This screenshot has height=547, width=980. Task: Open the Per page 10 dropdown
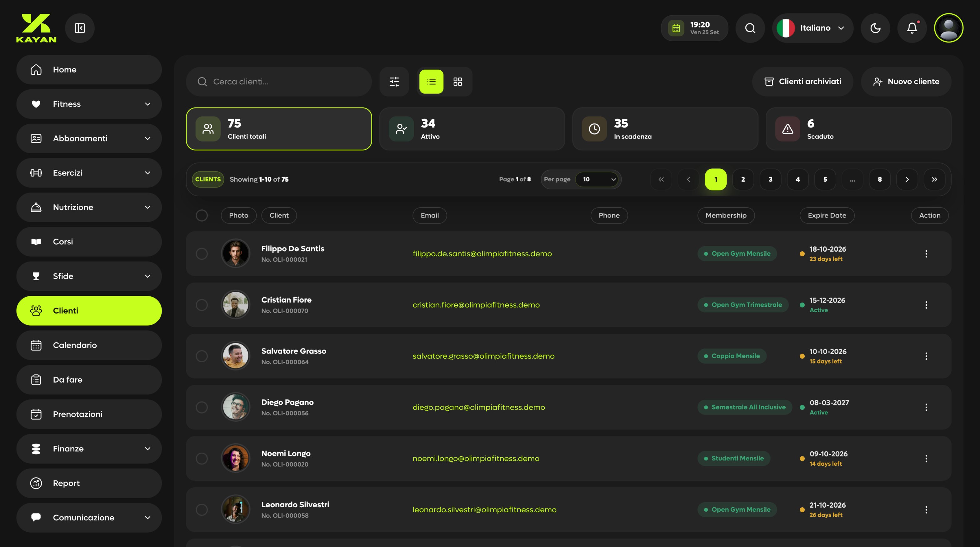coord(597,179)
